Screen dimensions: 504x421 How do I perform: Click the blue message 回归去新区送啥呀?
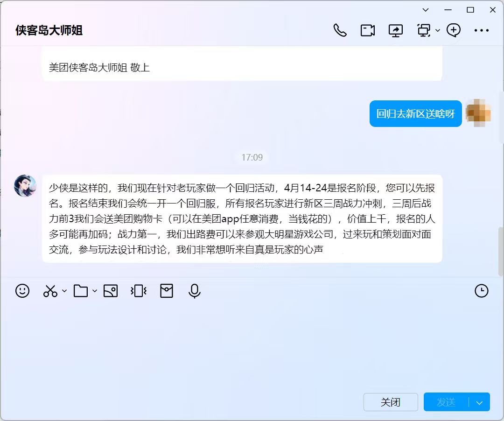416,114
